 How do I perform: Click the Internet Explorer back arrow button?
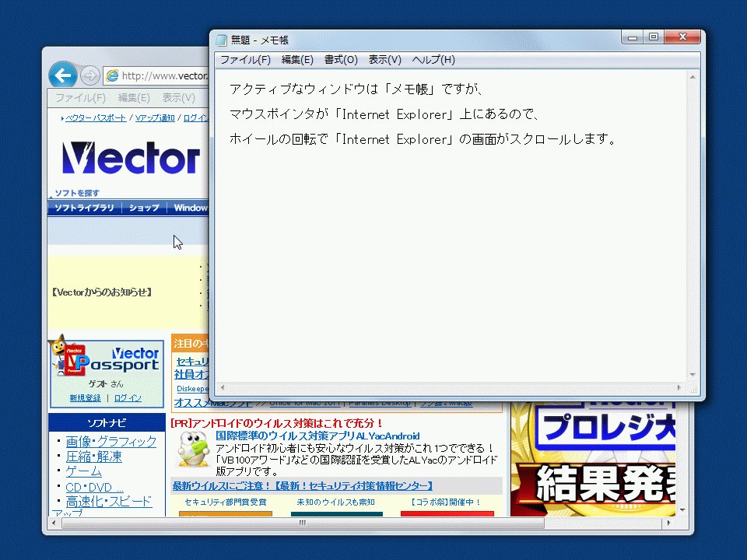(x=63, y=75)
